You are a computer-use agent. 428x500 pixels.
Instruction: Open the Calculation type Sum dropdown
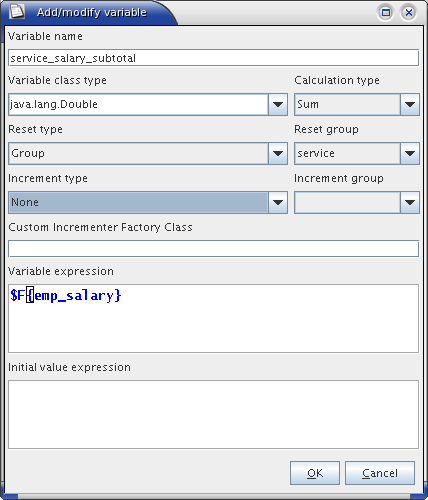point(357,104)
